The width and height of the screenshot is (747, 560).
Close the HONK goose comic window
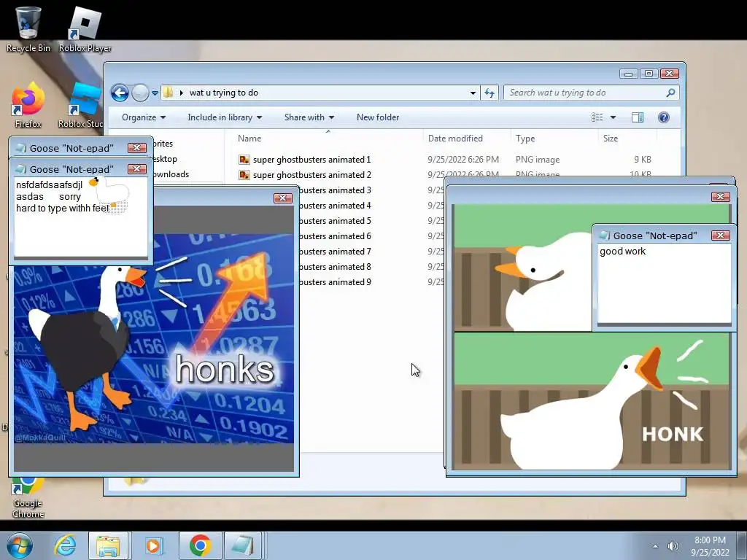[x=720, y=197]
